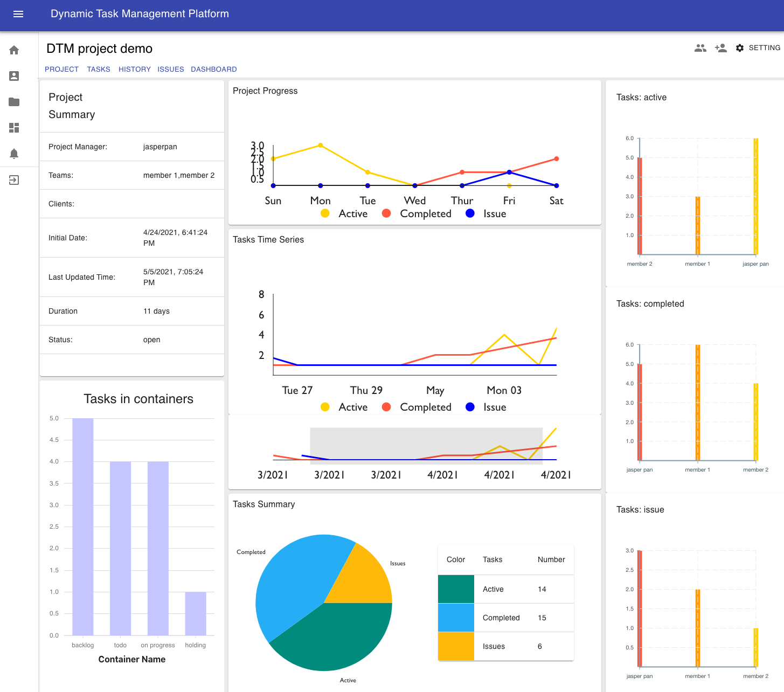Viewport: 784px width, 692px height.
Task: Click the Number column header
Action: pyautogui.click(x=551, y=559)
